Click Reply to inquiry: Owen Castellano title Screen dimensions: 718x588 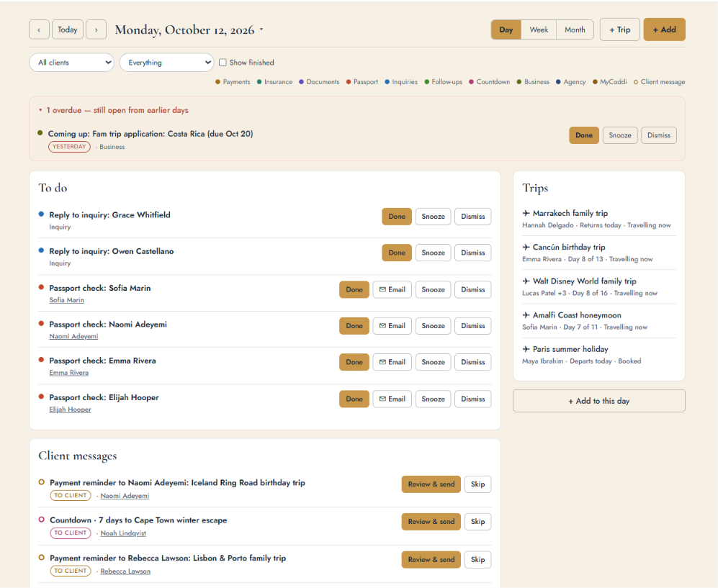click(112, 251)
